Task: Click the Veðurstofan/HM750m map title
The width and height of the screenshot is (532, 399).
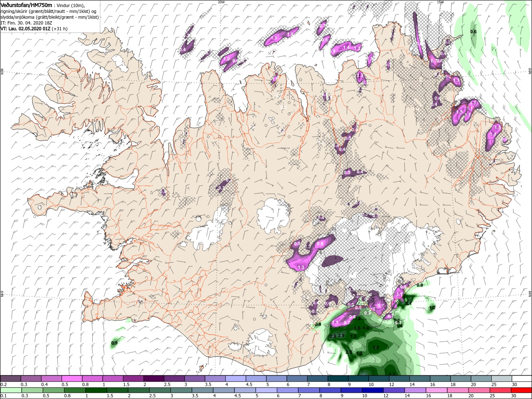Action: point(26,5)
